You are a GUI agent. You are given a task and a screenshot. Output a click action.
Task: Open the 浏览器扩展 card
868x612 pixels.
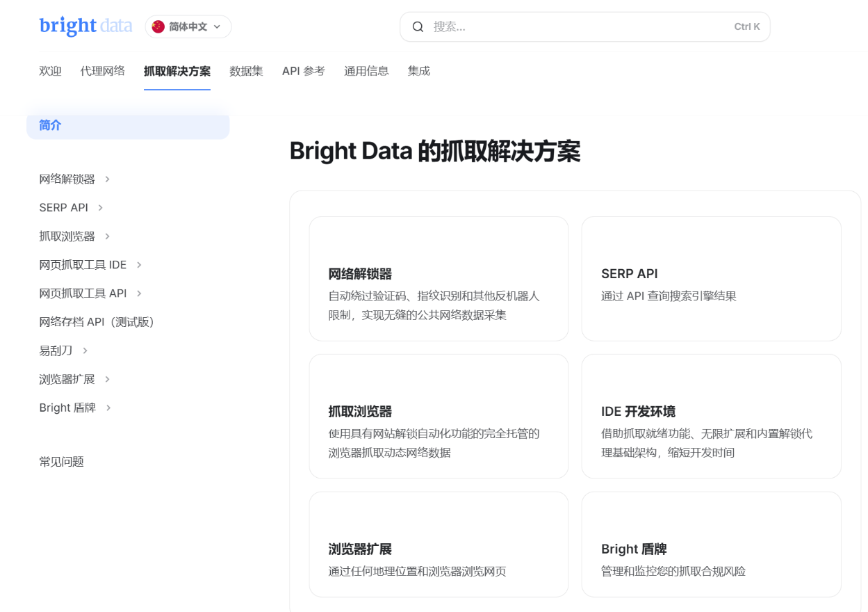coord(439,545)
